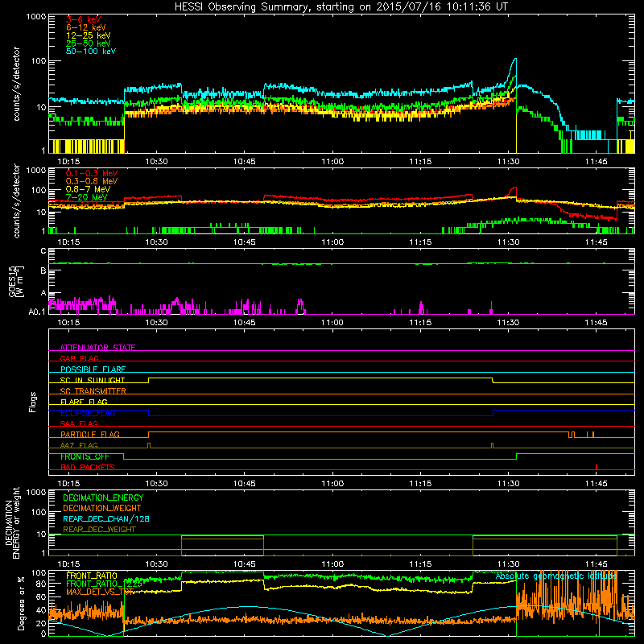The image size is (644, 644).
Task: Click the SAA_FLAG label
Action: coord(79,424)
